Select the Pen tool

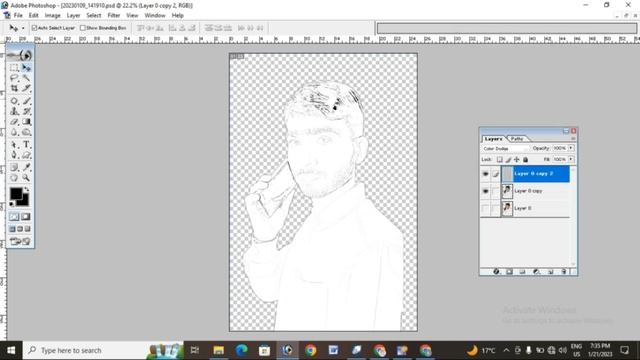(x=14, y=155)
